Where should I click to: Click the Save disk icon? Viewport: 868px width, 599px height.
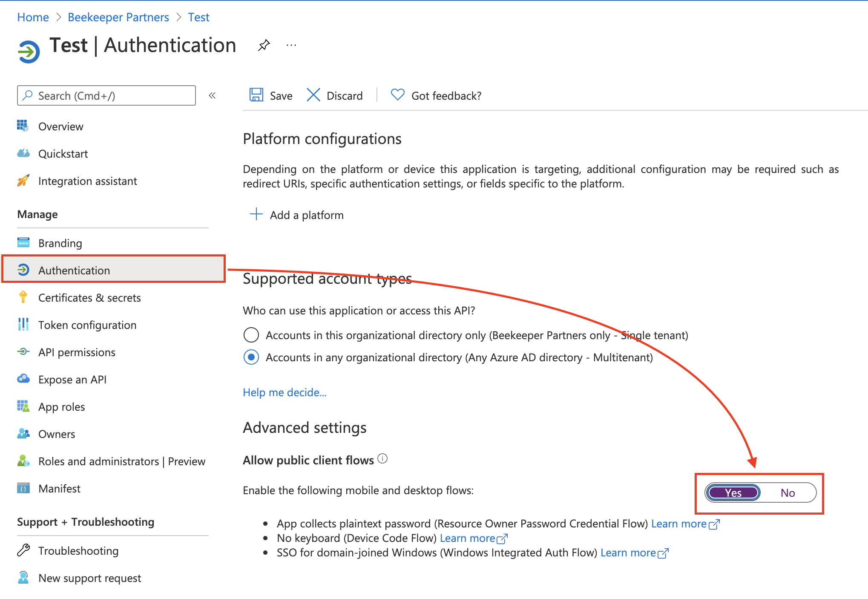tap(256, 95)
